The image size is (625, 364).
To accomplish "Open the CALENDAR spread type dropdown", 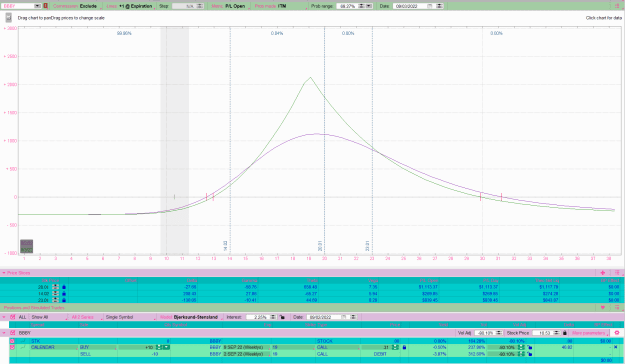I will [53, 348].
